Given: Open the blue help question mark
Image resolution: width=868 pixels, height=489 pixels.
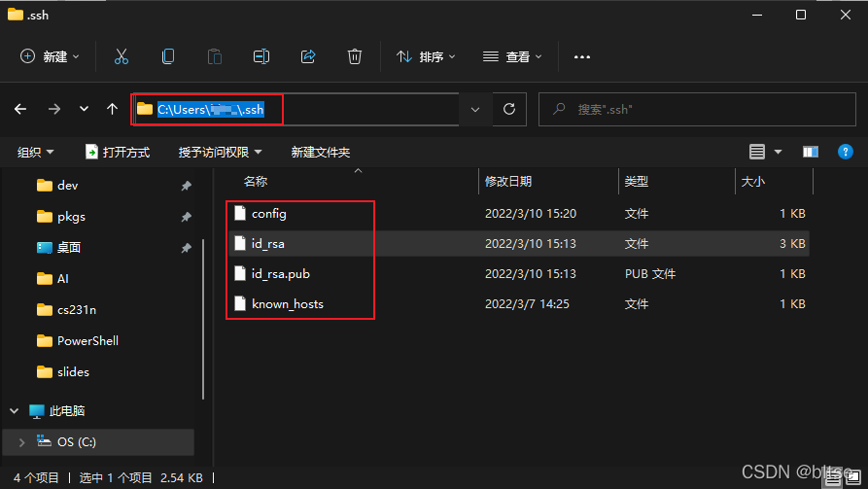Looking at the screenshot, I should pos(846,152).
